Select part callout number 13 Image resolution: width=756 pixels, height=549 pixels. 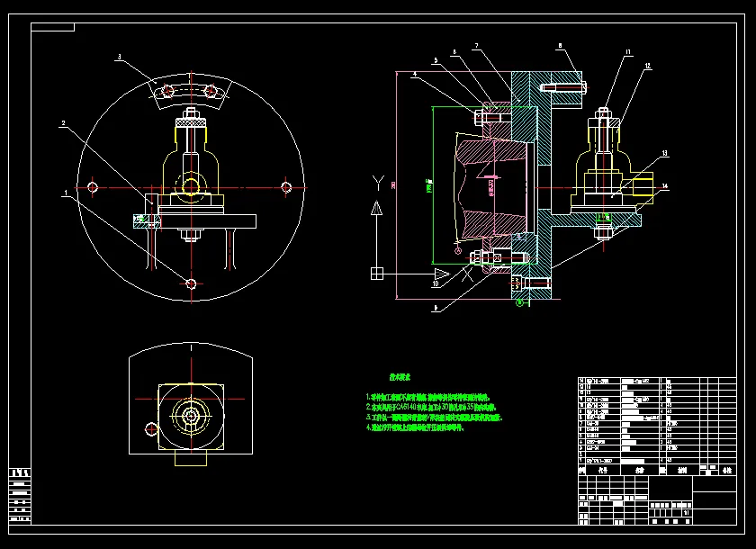[x=665, y=153]
